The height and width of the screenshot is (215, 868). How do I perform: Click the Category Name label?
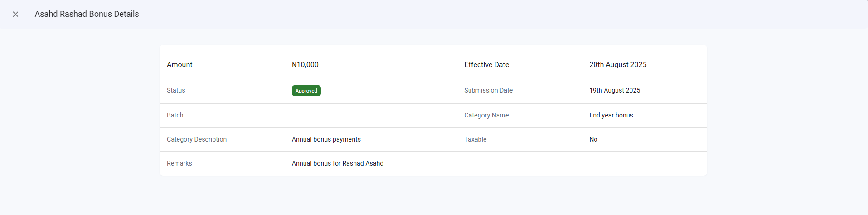486,116
